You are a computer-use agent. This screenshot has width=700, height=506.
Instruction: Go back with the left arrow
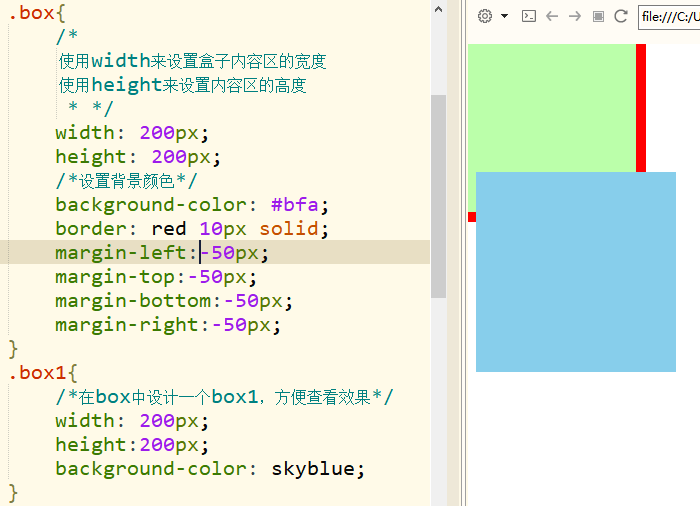[552, 17]
